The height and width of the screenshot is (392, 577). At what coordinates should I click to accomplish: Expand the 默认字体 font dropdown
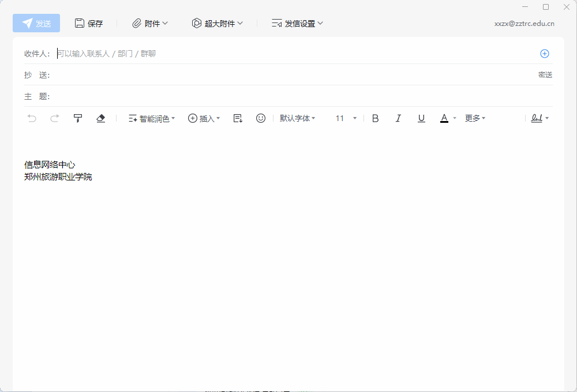tap(298, 118)
